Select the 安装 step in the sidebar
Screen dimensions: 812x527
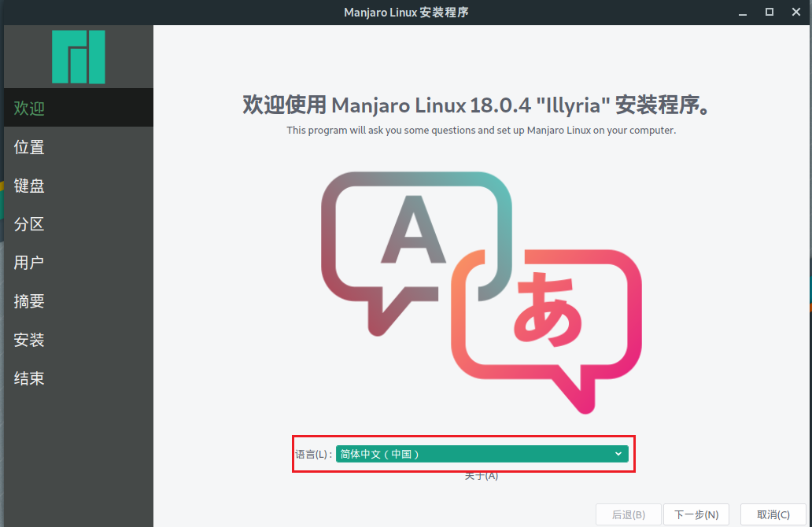tap(28, 340)
